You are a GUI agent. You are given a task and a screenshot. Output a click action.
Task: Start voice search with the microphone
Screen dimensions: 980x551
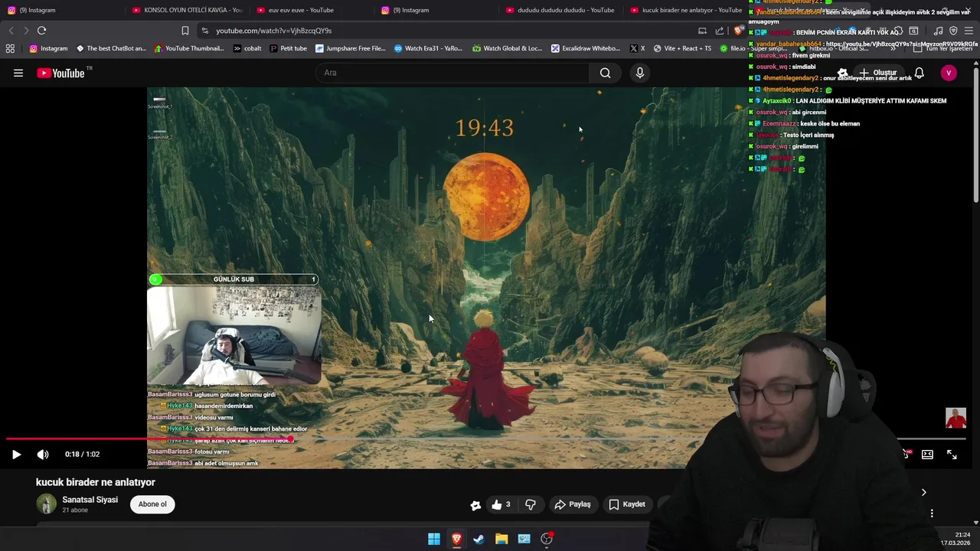[640, 73]
